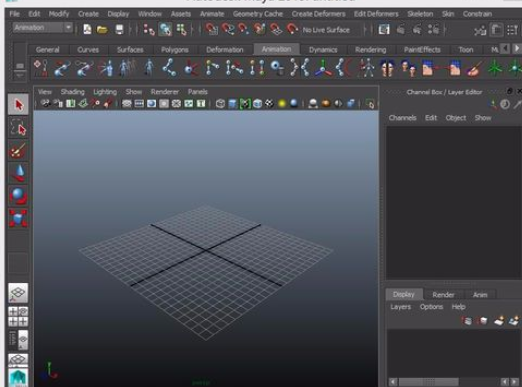The image size is (522, 387).
Task: Open the viewport Lighting menu
Action: (x=105, y=92)
